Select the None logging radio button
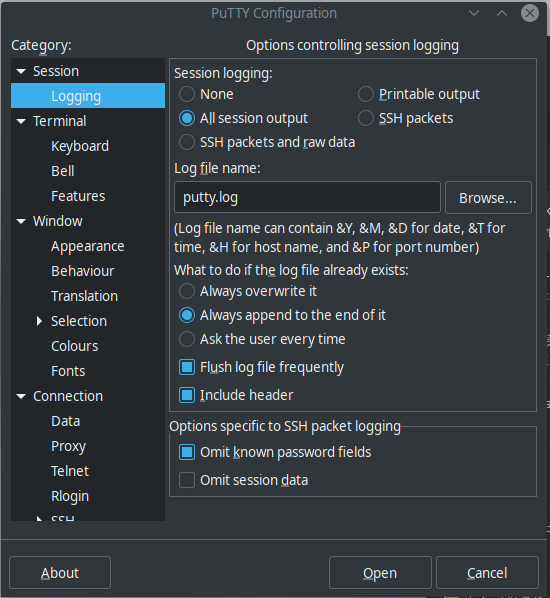Screen dimensions: 550x598 [x=187, y=94]
